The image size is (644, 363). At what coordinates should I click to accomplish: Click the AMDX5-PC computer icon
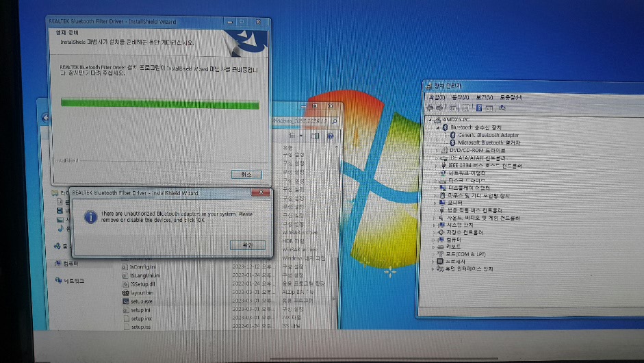(437, 120)
